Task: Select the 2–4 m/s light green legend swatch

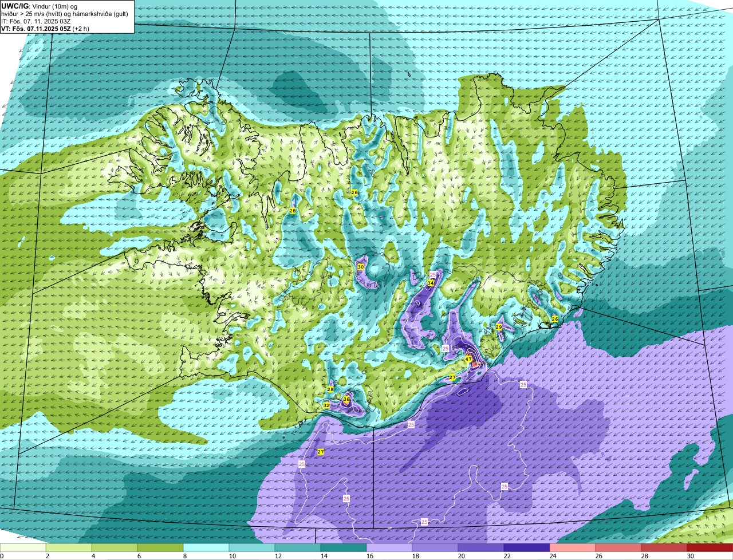Action: coord(69,548)
